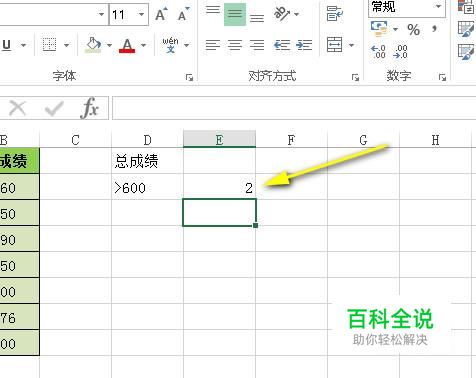Select the cell containing >600
This screenshot has height=378, width=476.
coord(147,187)
